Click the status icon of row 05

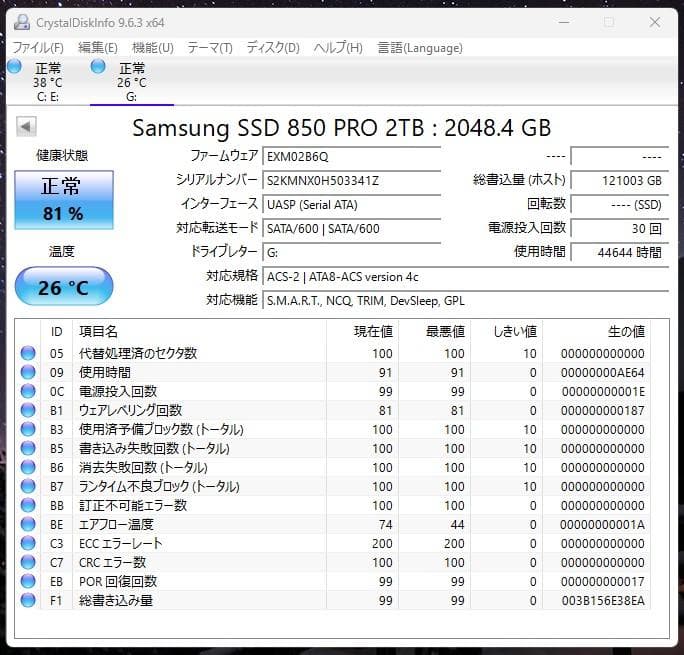pyautogui.click(x=28, y=353)
